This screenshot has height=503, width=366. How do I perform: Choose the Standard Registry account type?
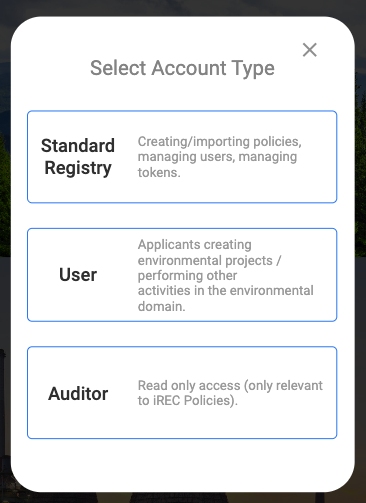182,157
